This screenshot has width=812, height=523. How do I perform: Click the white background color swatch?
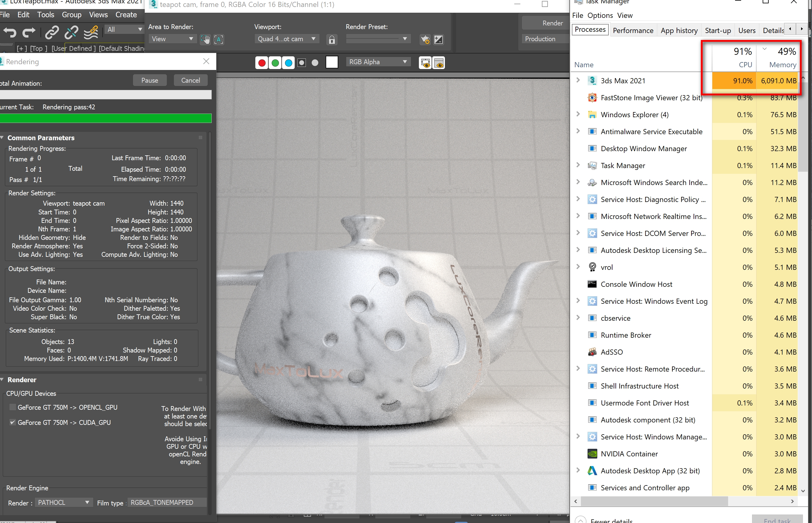[331, 62]
